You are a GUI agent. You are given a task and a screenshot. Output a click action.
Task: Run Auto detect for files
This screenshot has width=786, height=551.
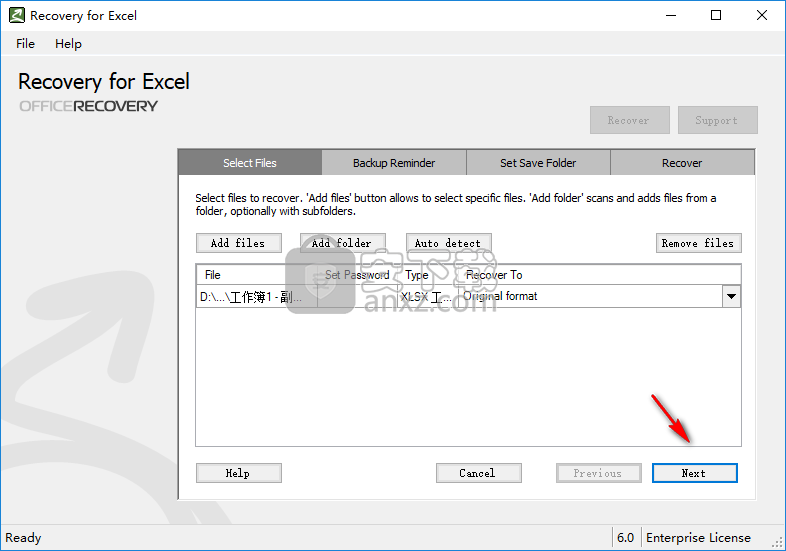(x=448, y=243)
